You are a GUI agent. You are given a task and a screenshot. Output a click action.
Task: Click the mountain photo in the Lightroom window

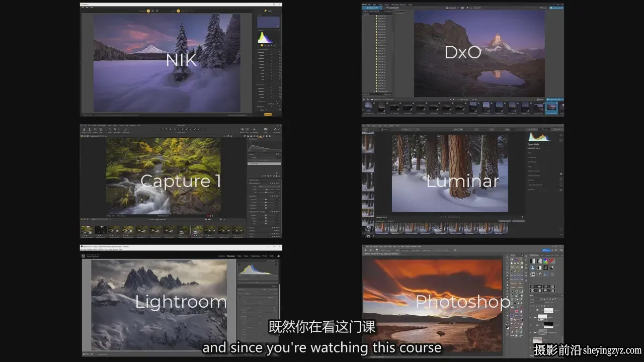pos(159,306)
